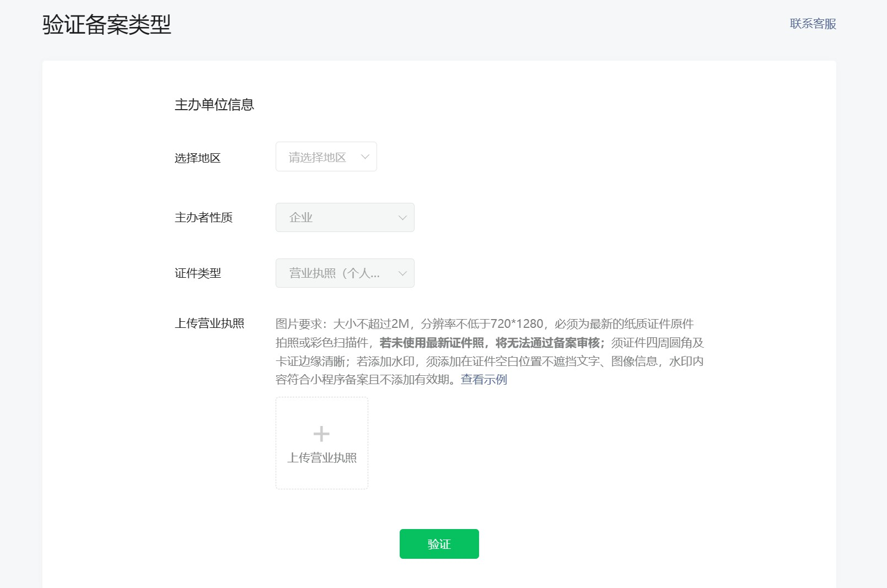Click the chevron arrow beside 企业
This screenshot has height=588, width=887.
[x=402, y=218]
